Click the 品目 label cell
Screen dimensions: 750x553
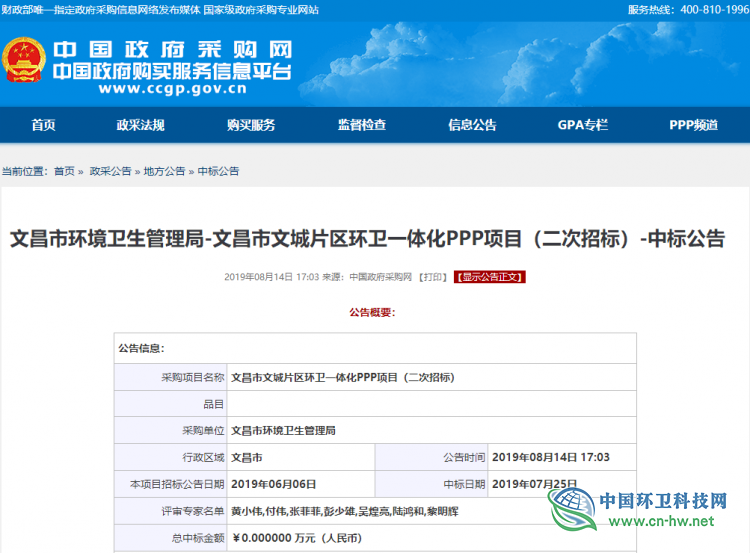click(x=171, y=404)
